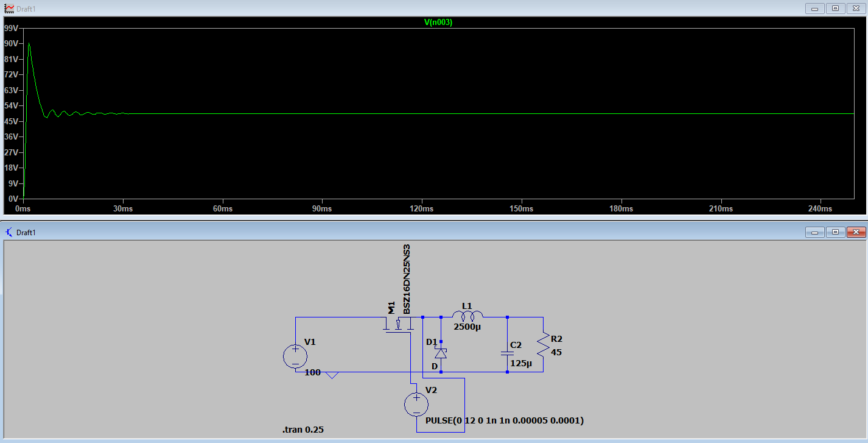Click the 0V vertical axis label
868x443 pixels.
pyautogui.click(x=13, y=199)
